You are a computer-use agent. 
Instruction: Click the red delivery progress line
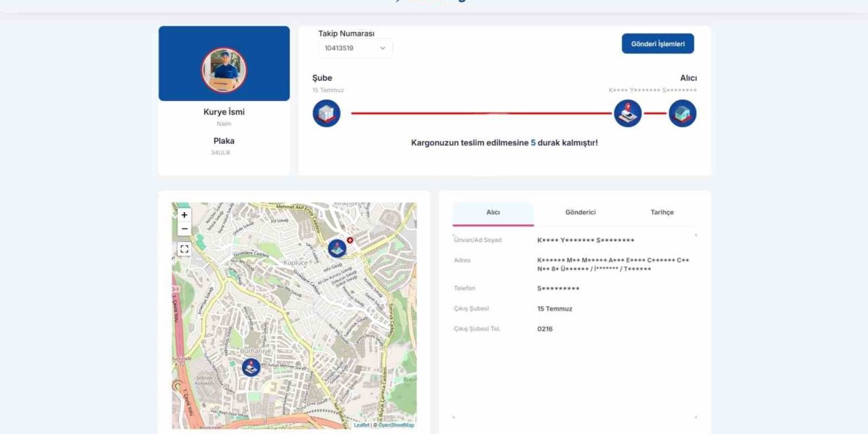(x=481, y=113)
